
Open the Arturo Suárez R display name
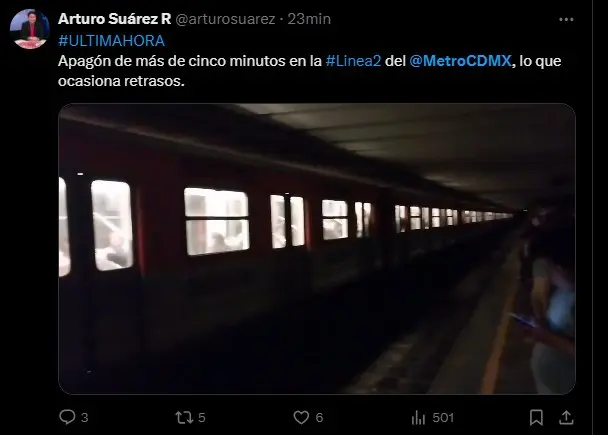[115, 19]
